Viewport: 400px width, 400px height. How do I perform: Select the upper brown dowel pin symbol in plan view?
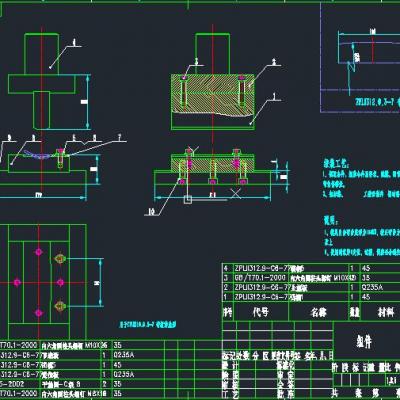(60, 258)
